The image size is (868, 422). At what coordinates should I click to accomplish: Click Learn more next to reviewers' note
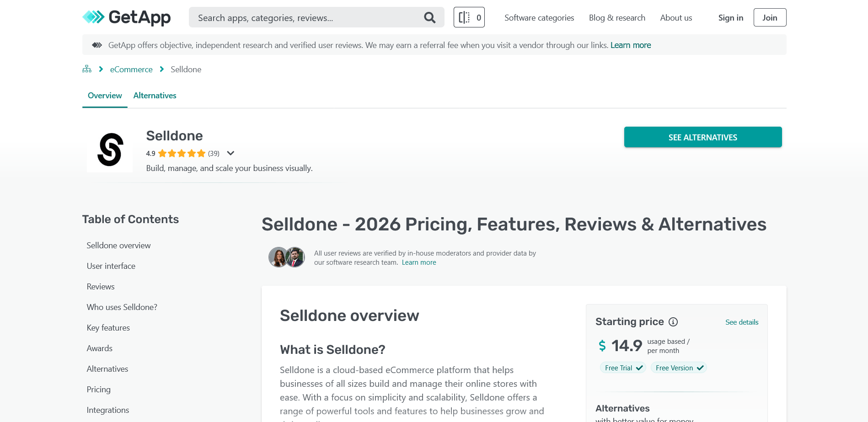[x=419, y=262]
